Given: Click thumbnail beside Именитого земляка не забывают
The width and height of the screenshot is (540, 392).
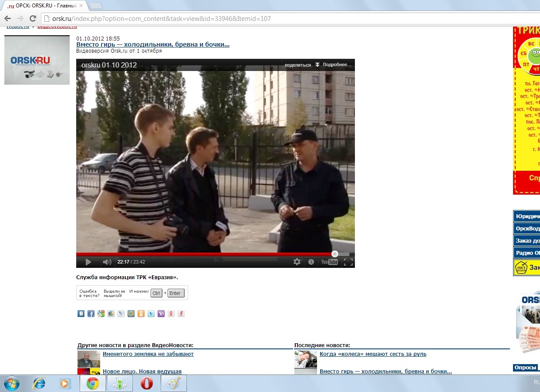Looking at the screenshot, I should 89,359.
